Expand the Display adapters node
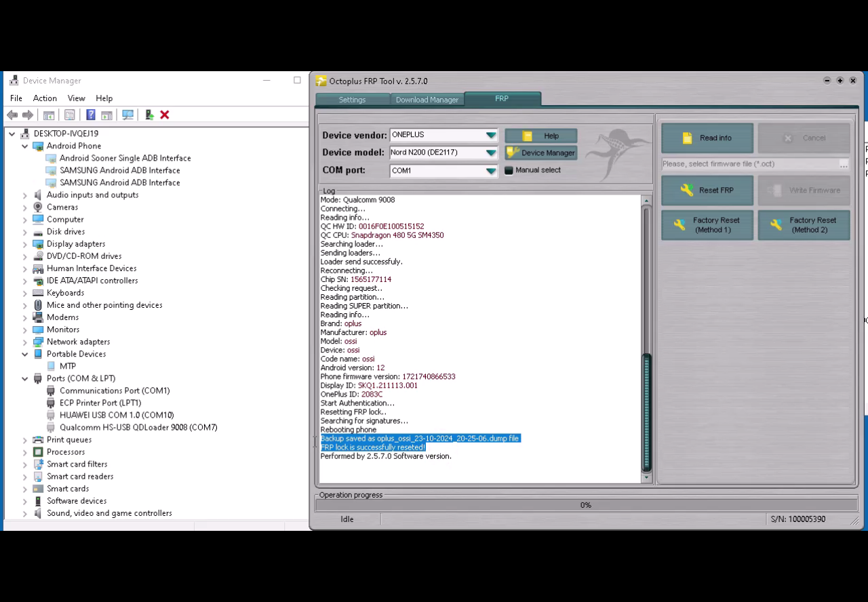The height and width of the screenshot is (602, 868). [x=25, y=244]
